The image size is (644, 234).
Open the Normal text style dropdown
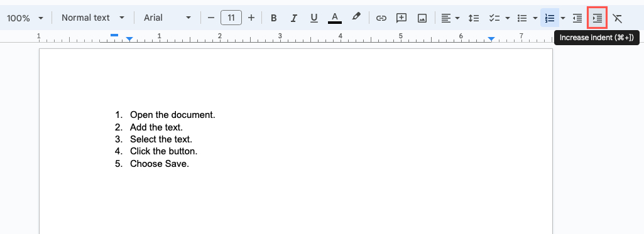[93, 18]
